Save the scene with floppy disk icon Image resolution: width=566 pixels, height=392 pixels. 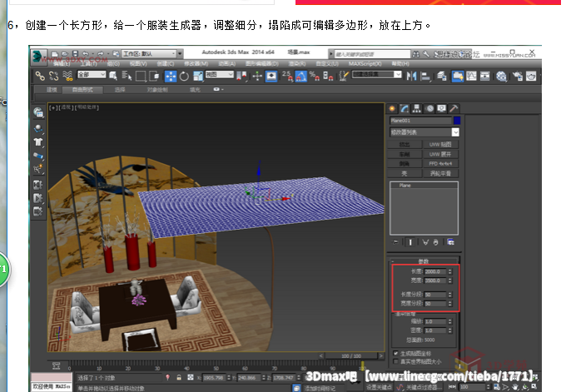75,53
